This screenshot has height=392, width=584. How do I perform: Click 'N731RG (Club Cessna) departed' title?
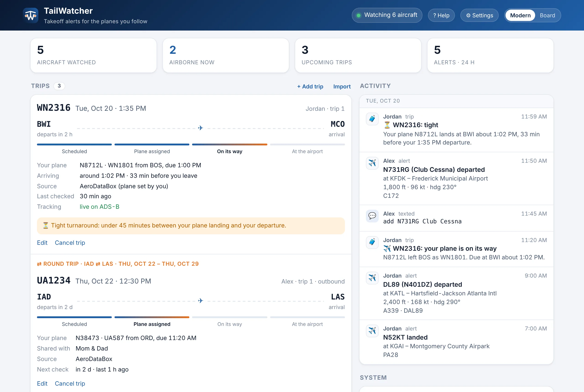coord(434,170)
